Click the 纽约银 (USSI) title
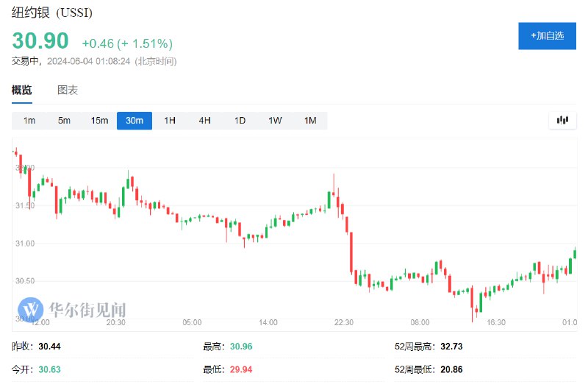This screenshot has height=387, width=588. click(52, 13)
